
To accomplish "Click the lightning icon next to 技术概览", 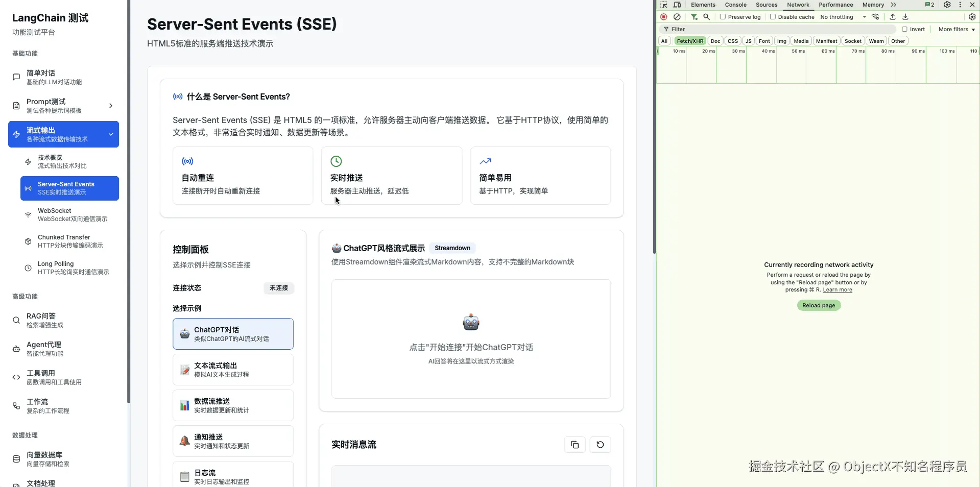I will (x=28, y=162).
